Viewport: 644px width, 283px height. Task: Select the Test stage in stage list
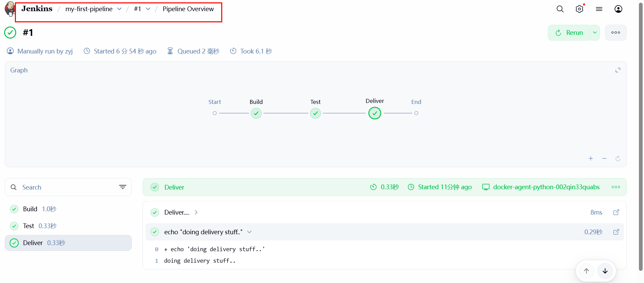[29, 226]
